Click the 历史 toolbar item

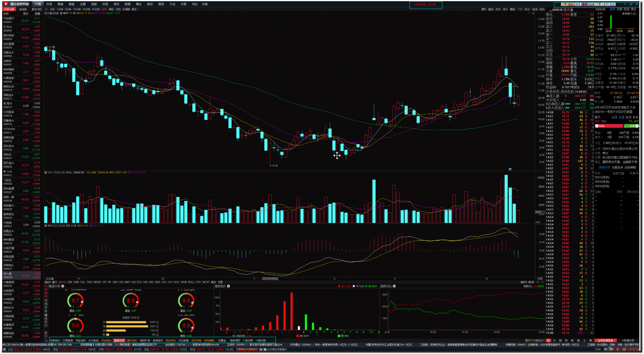pyautogui.click(x=498, y=9)
